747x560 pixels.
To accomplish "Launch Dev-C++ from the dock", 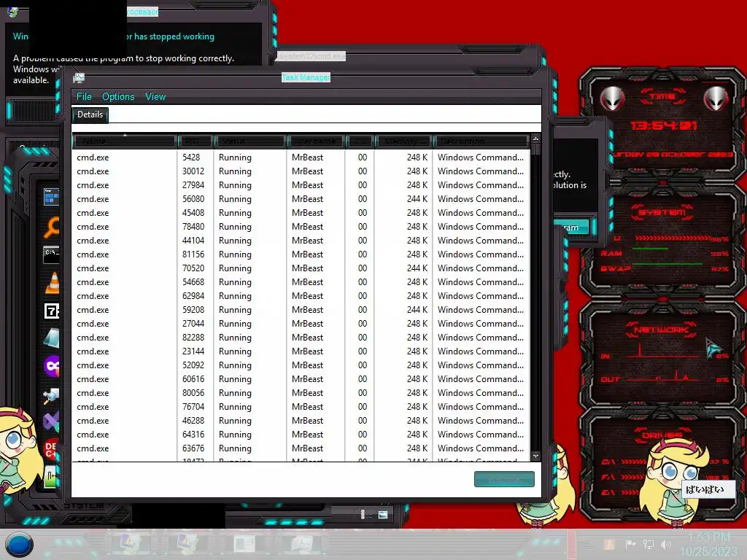I will (51, 448).
